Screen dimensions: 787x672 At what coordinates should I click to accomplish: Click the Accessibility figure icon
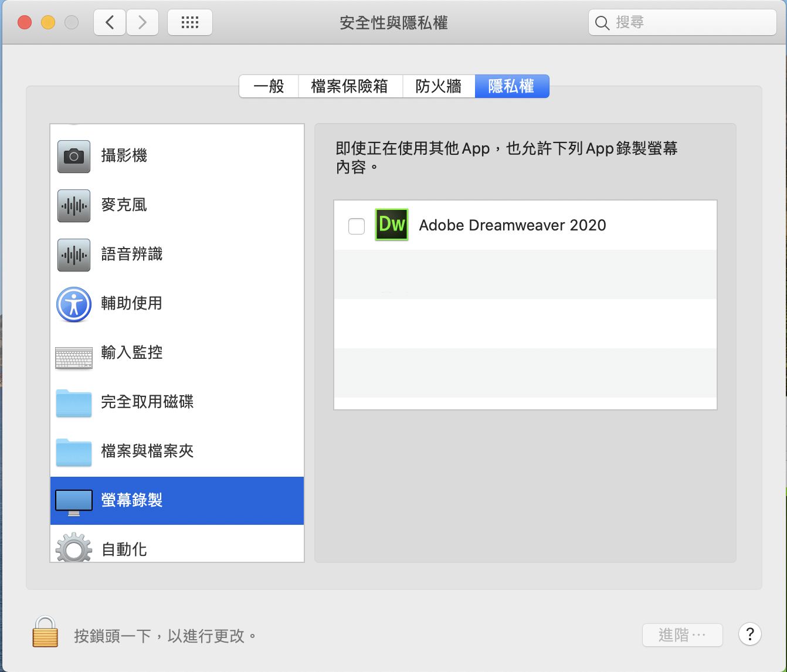(x=74, y=304)
